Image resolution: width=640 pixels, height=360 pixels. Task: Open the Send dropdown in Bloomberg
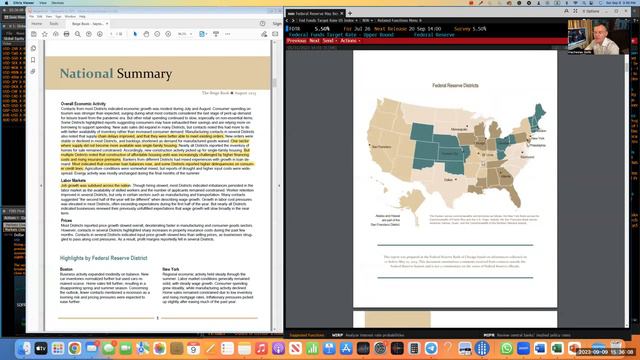(x=330, y=41)
